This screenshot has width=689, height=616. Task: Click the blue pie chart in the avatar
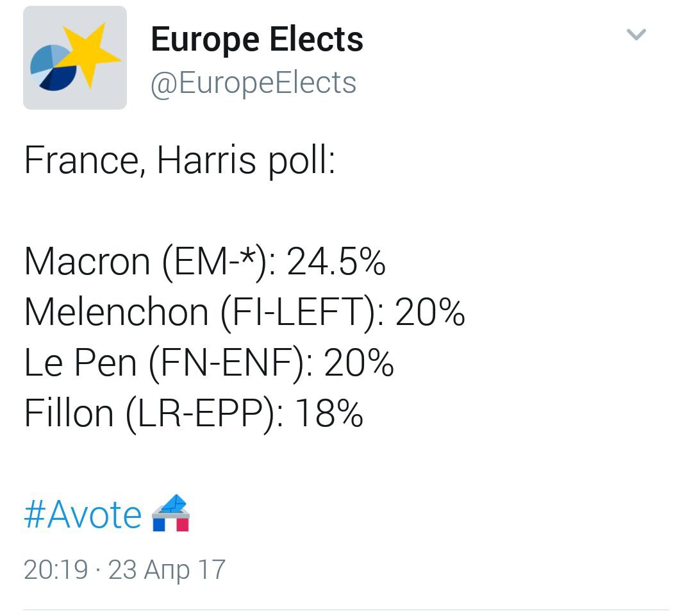pos(53,67)
